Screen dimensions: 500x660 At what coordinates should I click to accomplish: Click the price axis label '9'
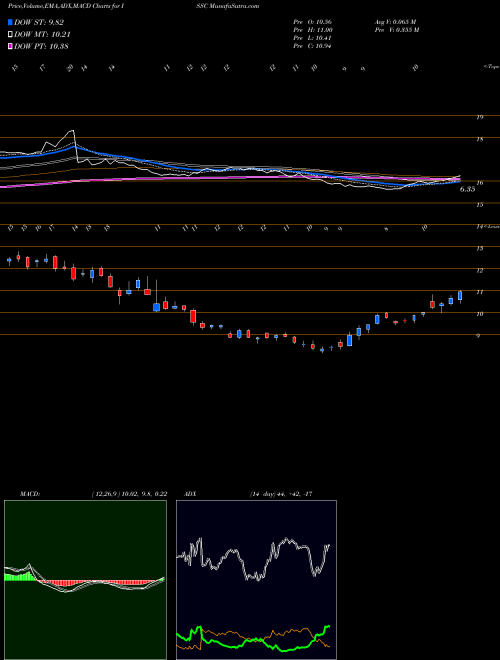pyautogui.click(x=478, y=336)
